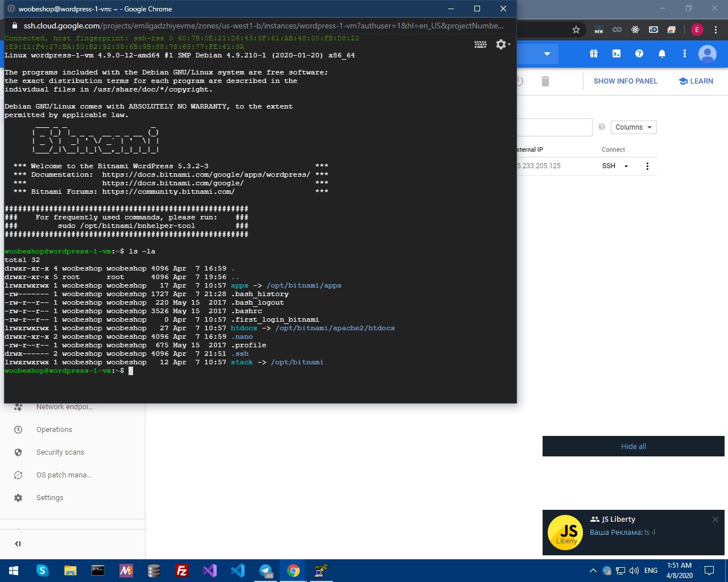Image resolution: width=728 pixels, height=582 pixels.
Task: Click the delete trash icon for instances
Action: (545, 81)
